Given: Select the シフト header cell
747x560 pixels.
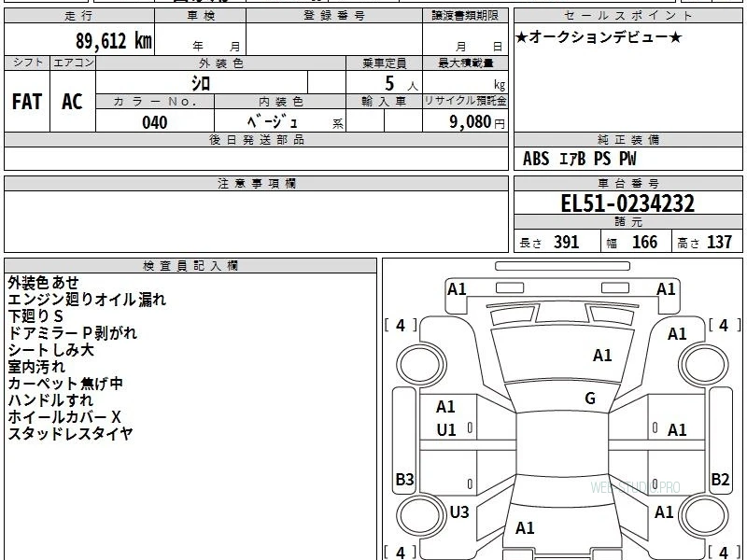Looking at the screenshot, I should pos(27,63).
